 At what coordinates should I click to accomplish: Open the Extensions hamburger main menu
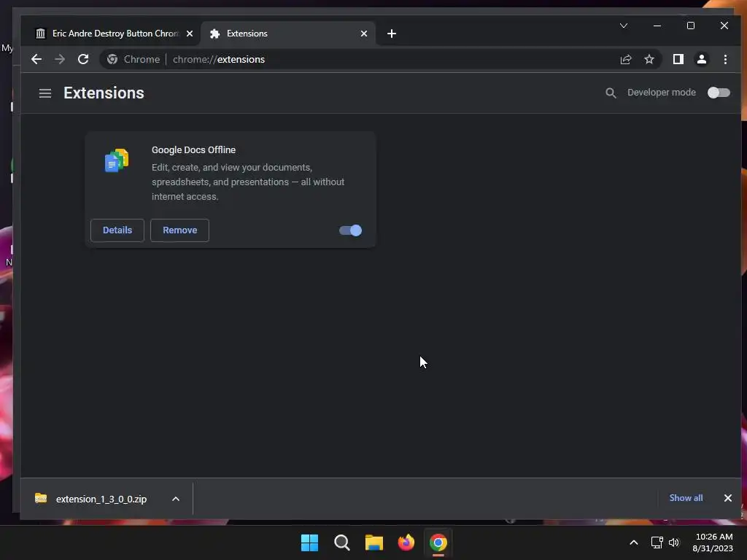[x=45, y=93]
